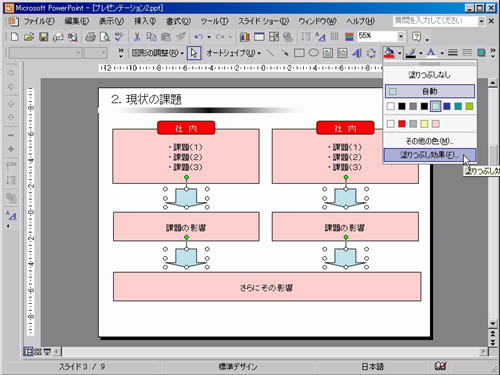Switch to Normal view button
This screenshot has height=375, width=500.
[28, 351]
